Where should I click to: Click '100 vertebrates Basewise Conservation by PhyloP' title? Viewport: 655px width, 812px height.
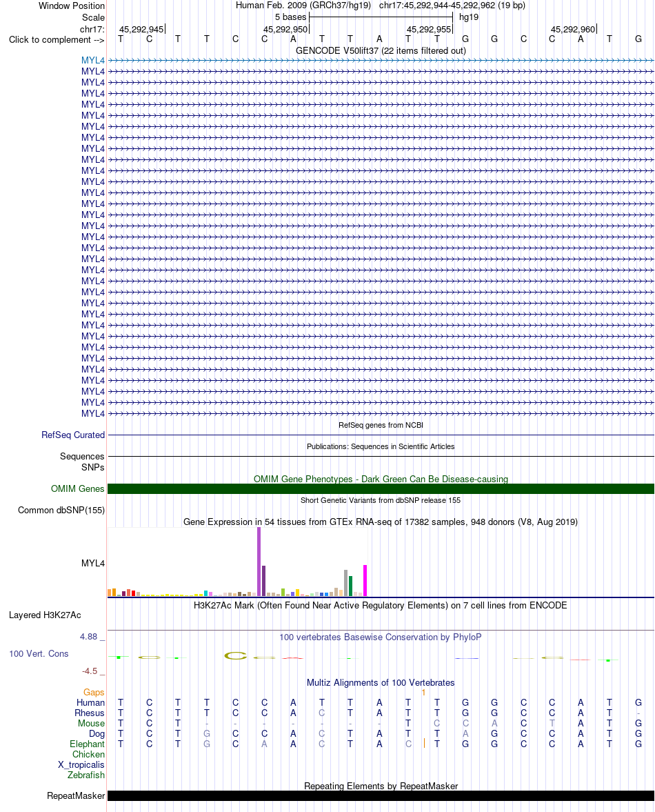(381, 637)
